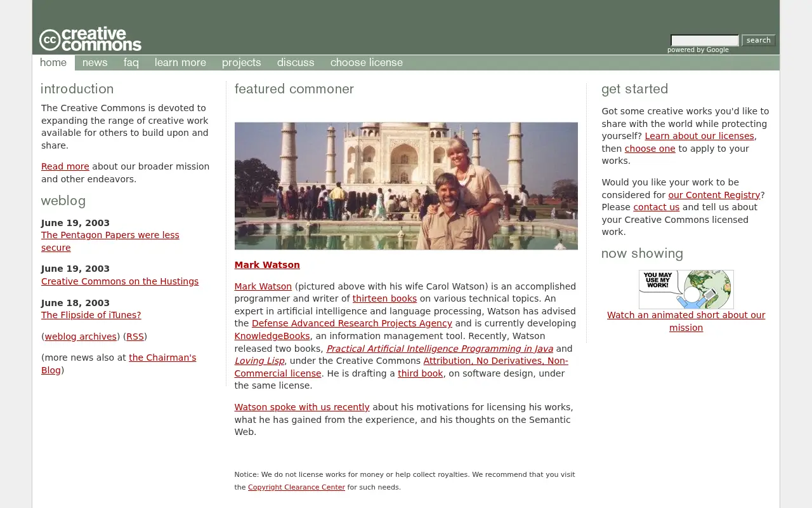Open Practical Artificial Intelligence Programming in Java link
812x508 pixels.
(440, 349)
